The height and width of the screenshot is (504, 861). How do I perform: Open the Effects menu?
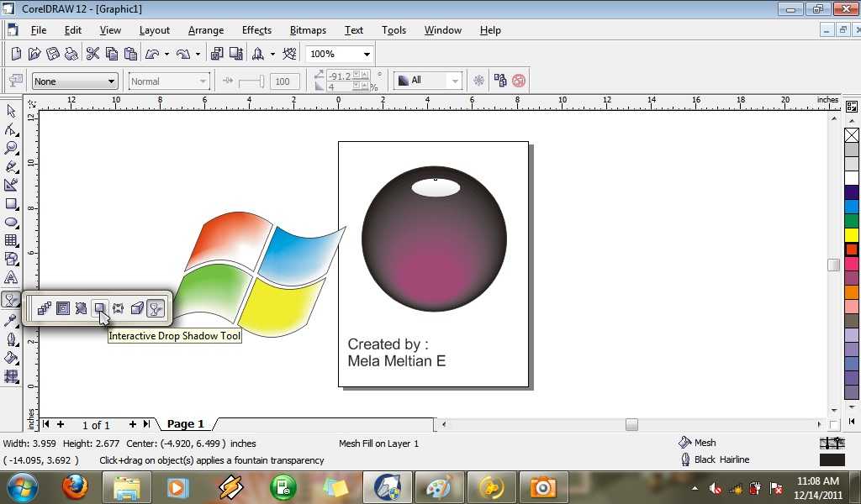click(256, 30)
